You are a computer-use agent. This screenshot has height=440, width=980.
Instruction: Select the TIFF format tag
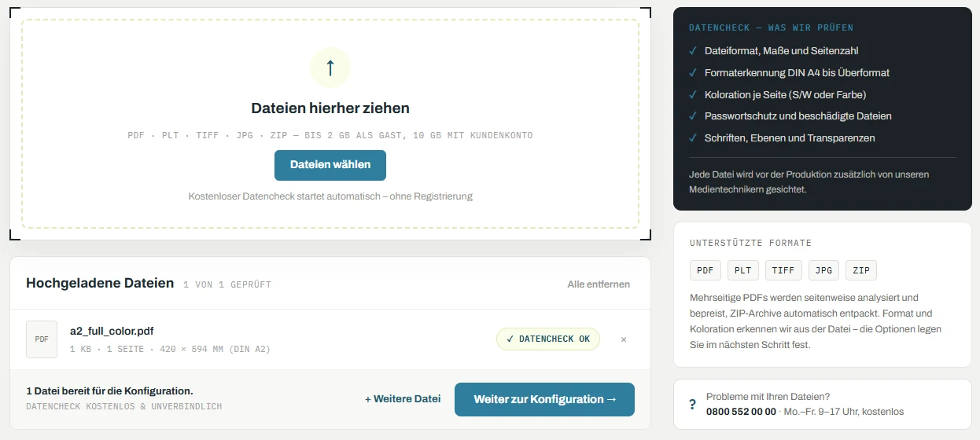pos(783,270)
